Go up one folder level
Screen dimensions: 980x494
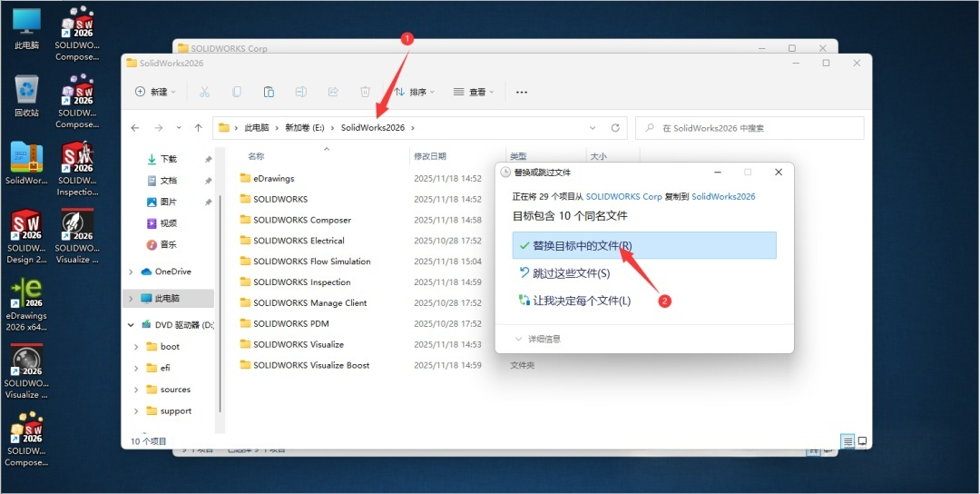pos(198,127)
